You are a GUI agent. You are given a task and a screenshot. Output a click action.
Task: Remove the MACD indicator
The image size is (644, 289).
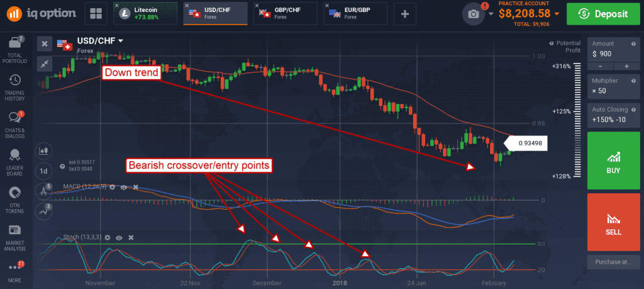(x=136, y=186)
